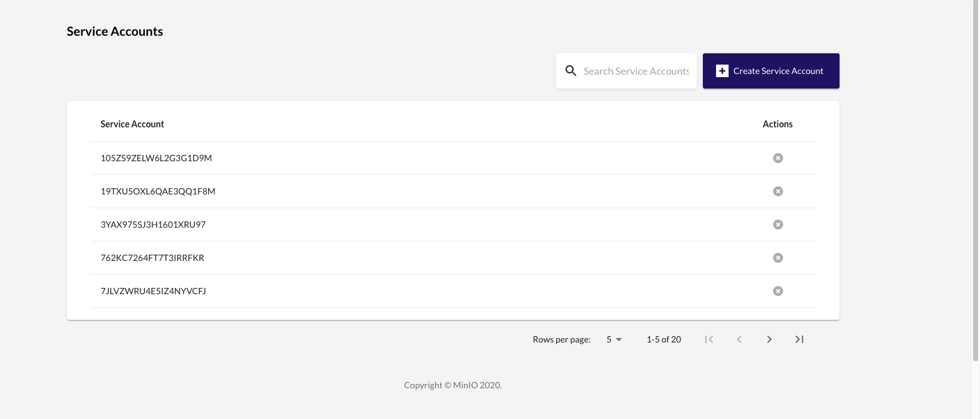Focus the Search Service Accounts field

pyautogui.click(x=636, y=71)
